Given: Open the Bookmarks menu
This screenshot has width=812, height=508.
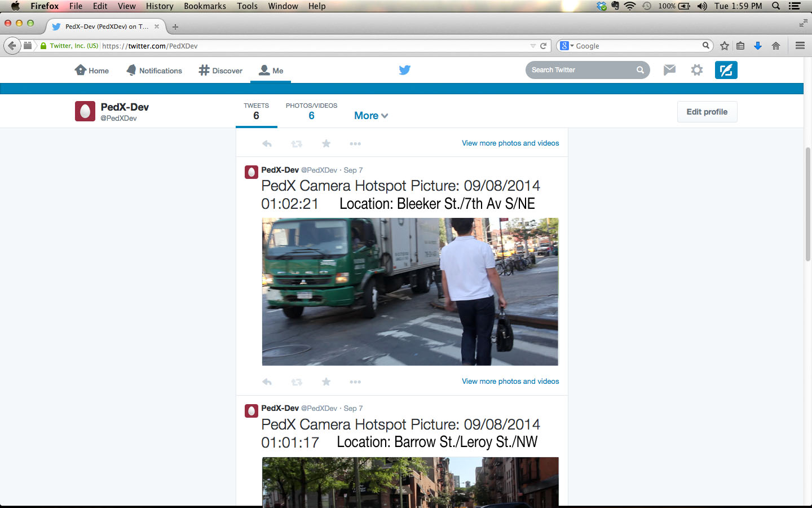Looking at the screenshot, I should tap(205, 6).
